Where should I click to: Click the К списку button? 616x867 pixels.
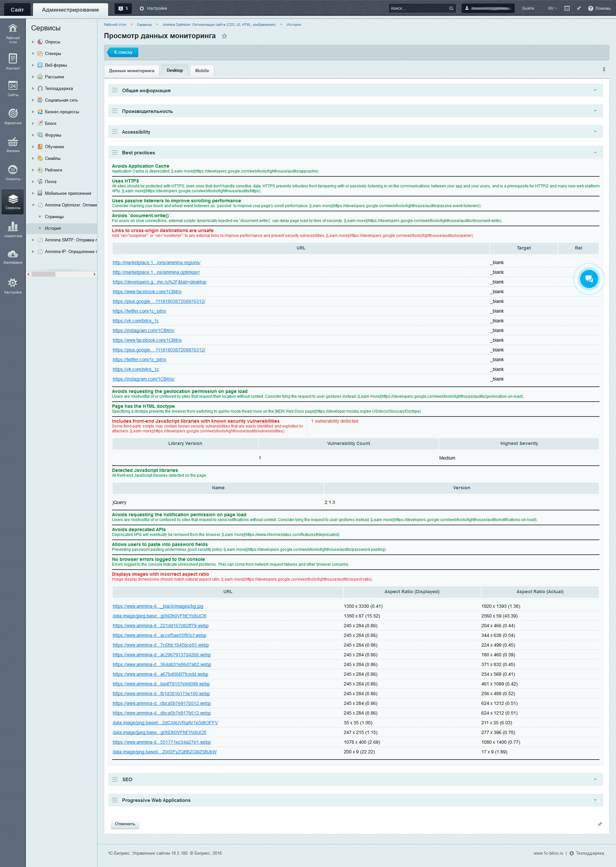pyautogui.click(x=122, y=52)
